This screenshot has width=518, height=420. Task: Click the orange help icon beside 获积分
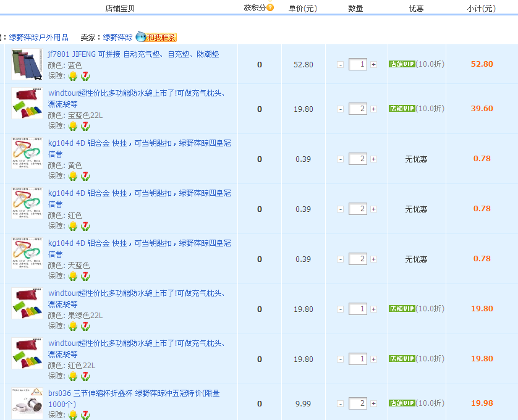pos(270,7)
